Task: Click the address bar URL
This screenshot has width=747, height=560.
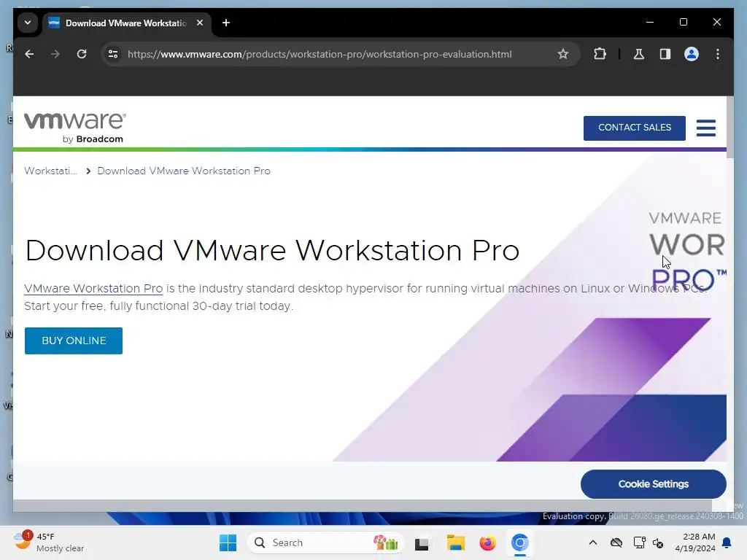Action: (x=320, y=54)
